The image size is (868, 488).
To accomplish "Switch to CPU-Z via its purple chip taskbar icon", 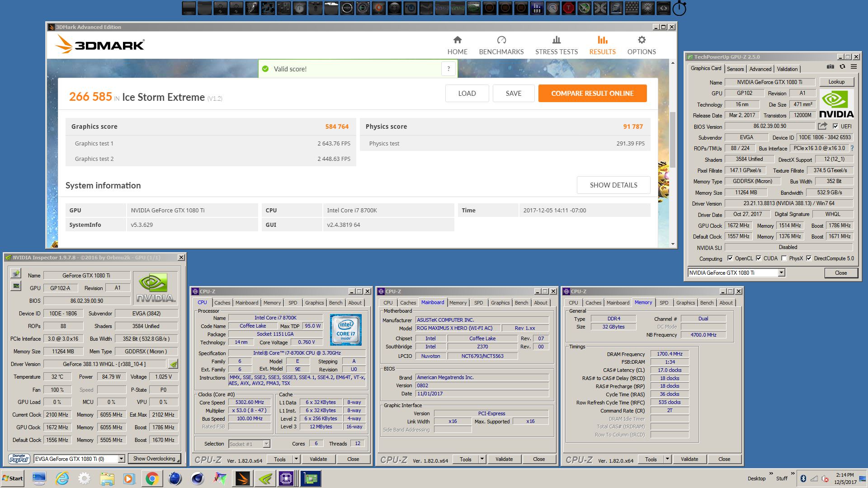I will (287, 479).
